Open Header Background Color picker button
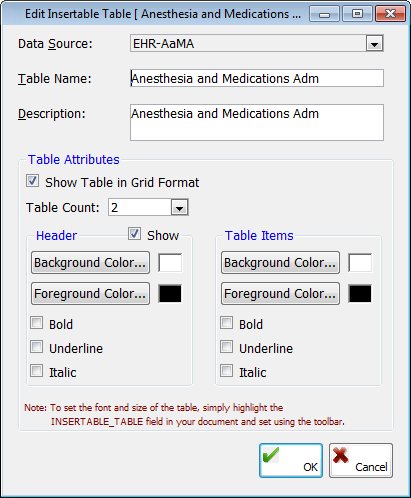411x498 pixels. pos(90,263)
